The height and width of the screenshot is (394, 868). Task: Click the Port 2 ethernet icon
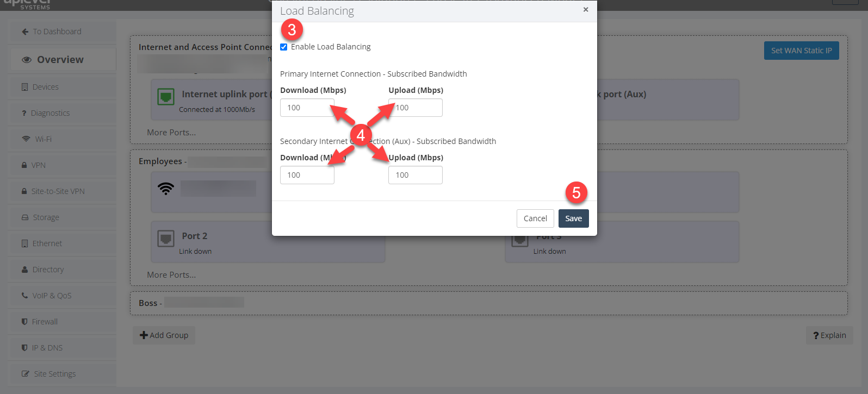coord(166,239)
